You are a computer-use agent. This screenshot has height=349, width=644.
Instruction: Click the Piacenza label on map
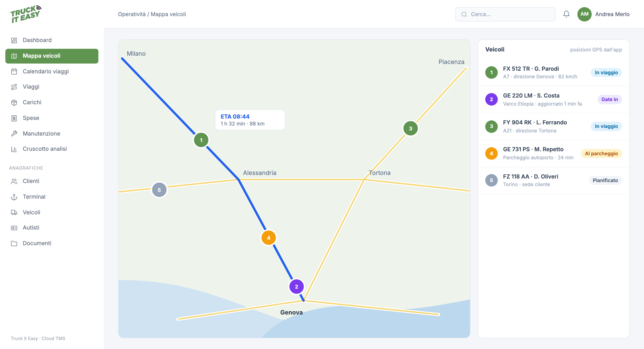click(451, 62)
